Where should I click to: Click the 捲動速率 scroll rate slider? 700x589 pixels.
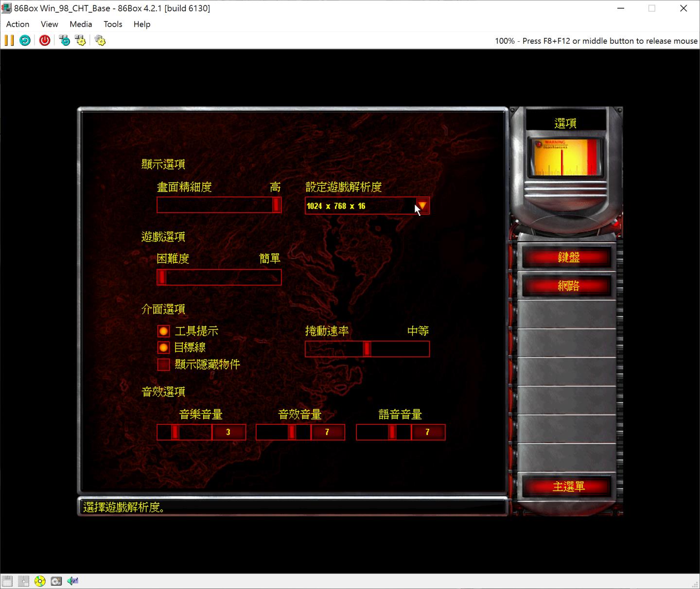tap(367, 348)
